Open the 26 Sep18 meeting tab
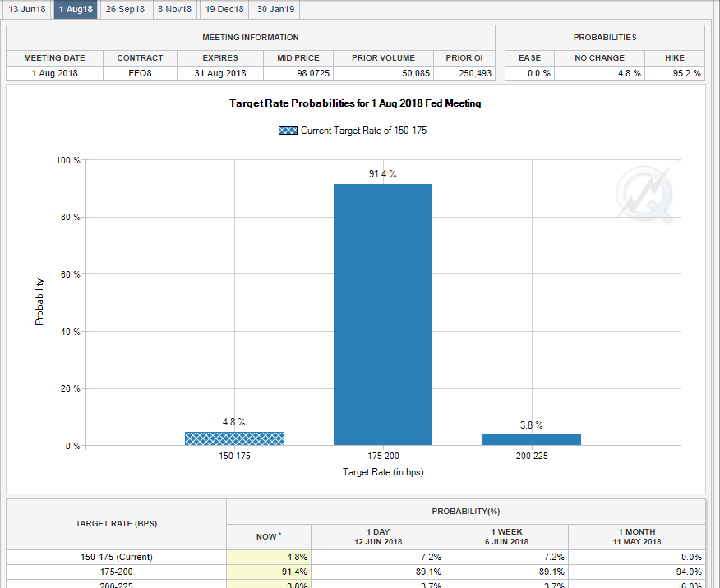The height and width of the screenshot is (588, 720). 125,9
